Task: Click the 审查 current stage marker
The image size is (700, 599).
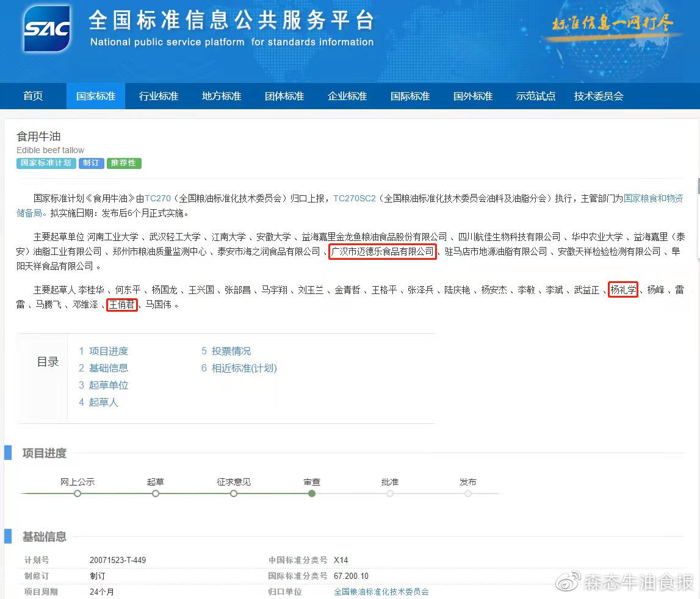Action: (312, 493)
